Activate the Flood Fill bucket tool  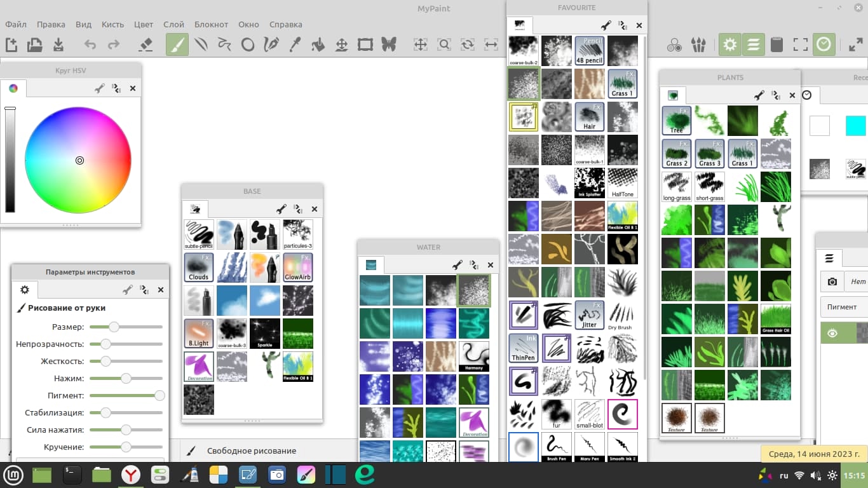[x=318, y=44]
